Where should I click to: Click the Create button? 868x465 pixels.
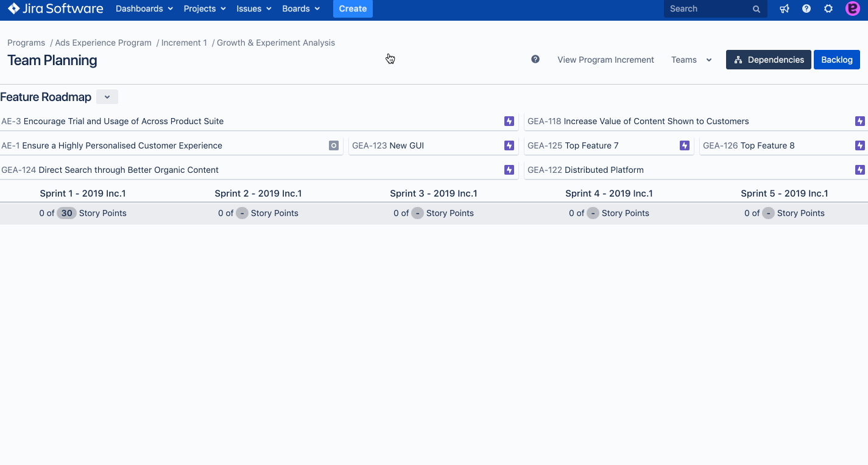pos(353,9)
